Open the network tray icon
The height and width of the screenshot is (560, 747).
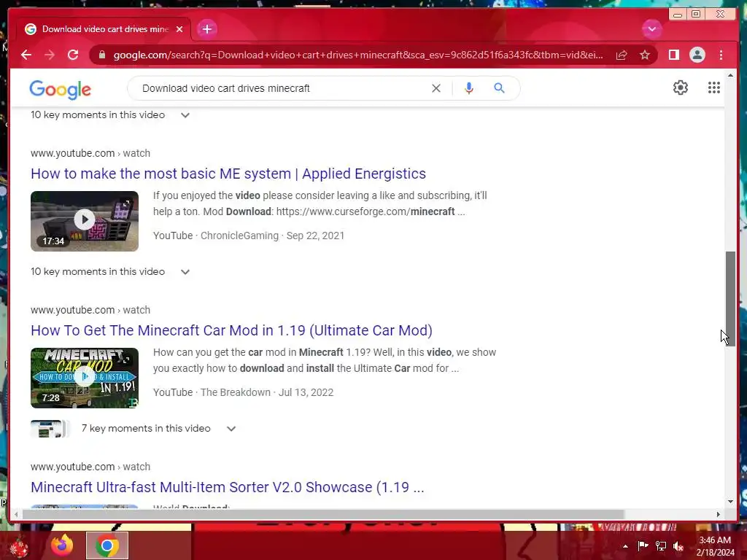point(661,546)
